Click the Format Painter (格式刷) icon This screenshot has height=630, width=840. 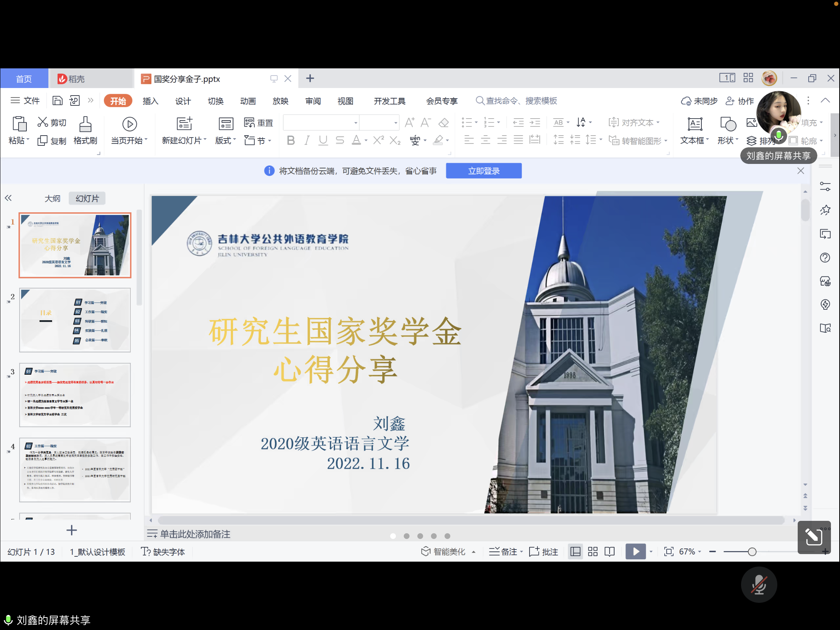tap(85, 124)
